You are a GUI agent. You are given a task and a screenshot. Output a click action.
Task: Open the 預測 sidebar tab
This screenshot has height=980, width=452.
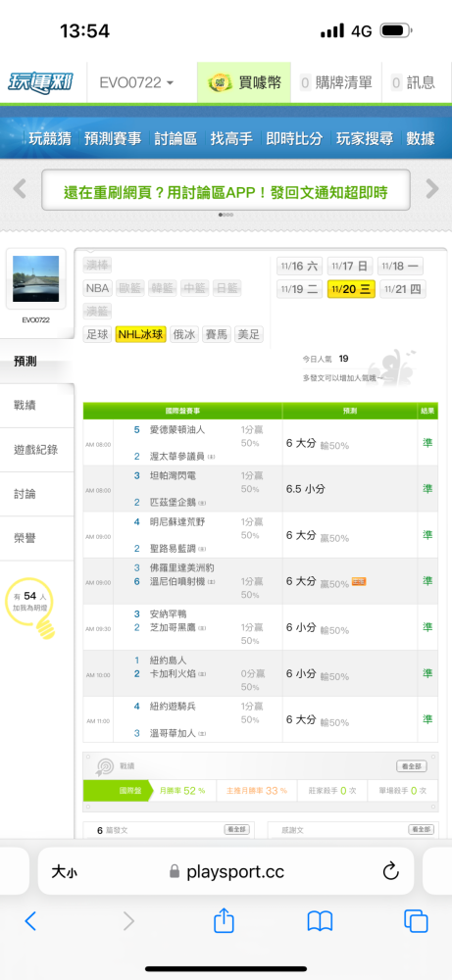(37, 362)
